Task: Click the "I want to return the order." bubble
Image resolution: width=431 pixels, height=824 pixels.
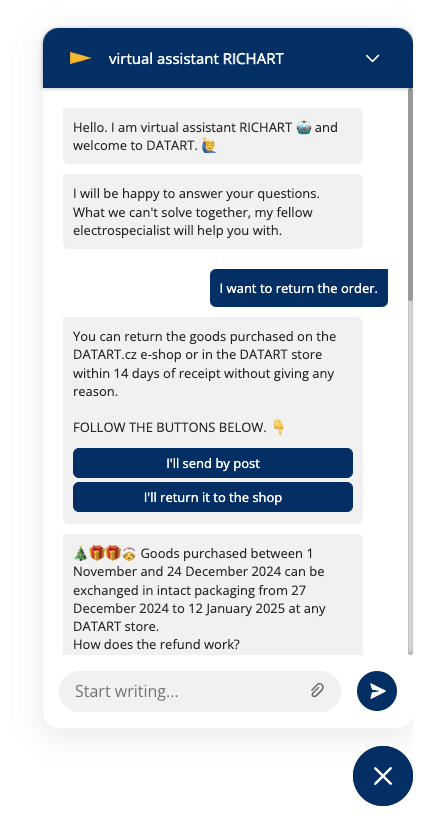Action: (x=299, y=288)
